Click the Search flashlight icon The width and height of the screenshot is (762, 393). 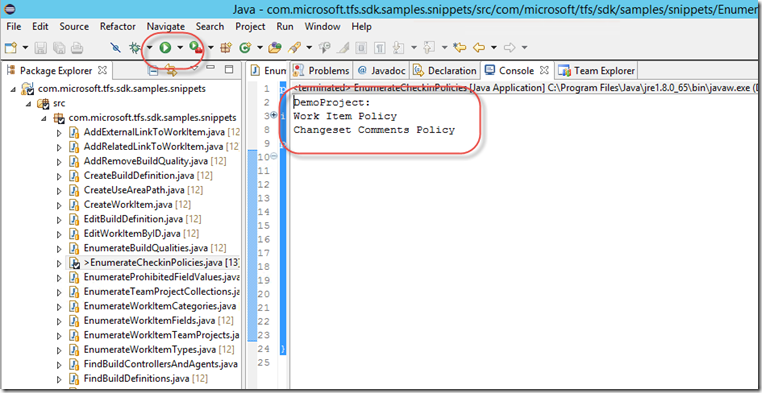point(293,48)
